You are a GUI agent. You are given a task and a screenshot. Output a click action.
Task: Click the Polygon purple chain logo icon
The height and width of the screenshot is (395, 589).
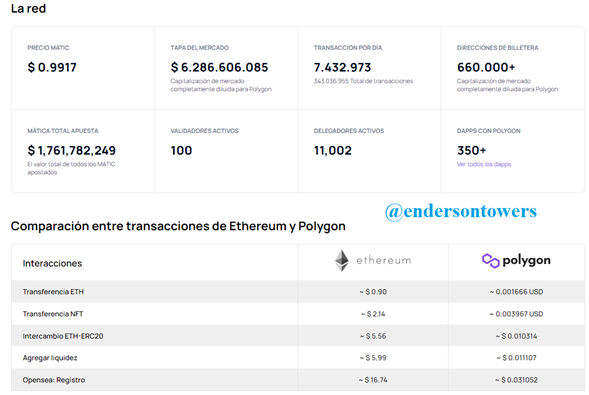click(491, 261)
